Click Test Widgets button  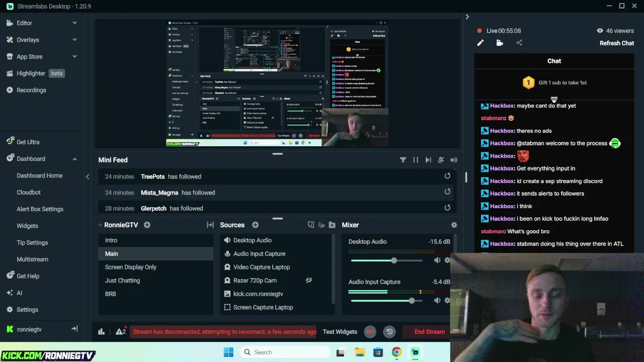point(340,332)
